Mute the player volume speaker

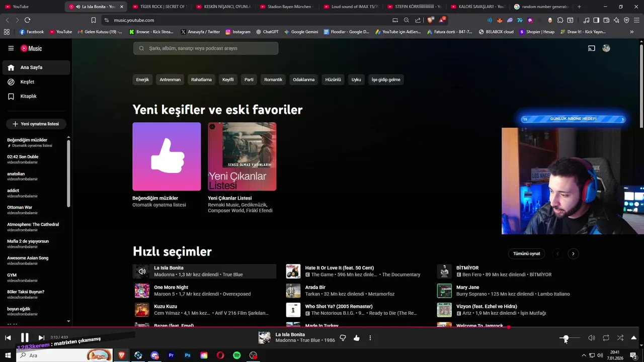(x=592, y=338)
